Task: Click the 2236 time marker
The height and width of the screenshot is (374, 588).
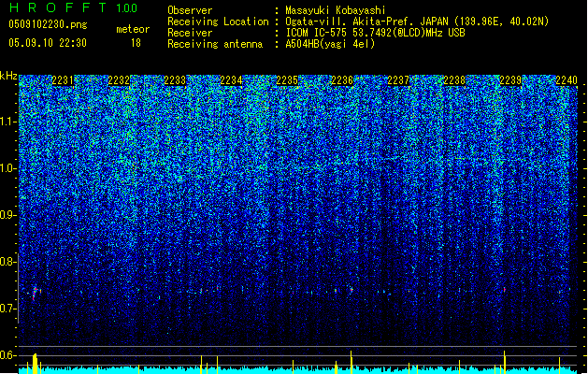Action: pos(342,80)
